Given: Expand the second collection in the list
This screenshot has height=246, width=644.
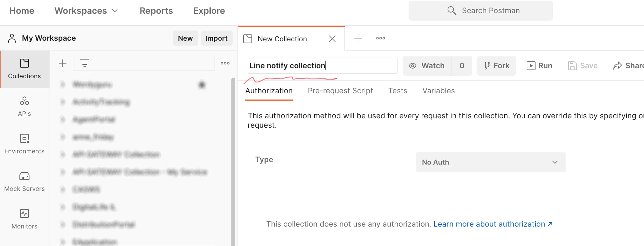Looking at the screenshot, I should pyautogui.click(x=63, y=102).
